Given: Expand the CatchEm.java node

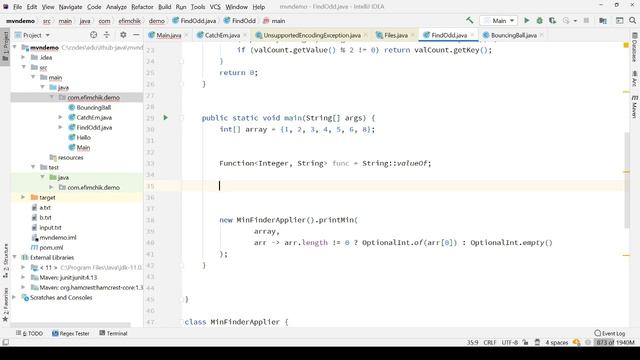Looking at the screenshot, I should (60, 117).
